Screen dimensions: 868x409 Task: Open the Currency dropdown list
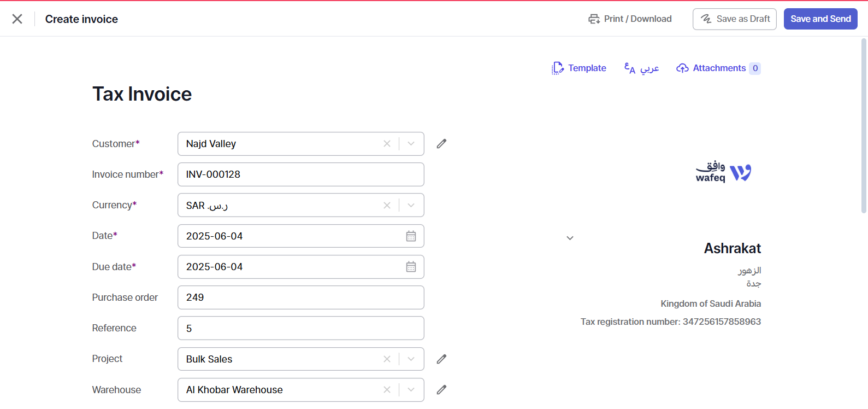tap(411, 206)
